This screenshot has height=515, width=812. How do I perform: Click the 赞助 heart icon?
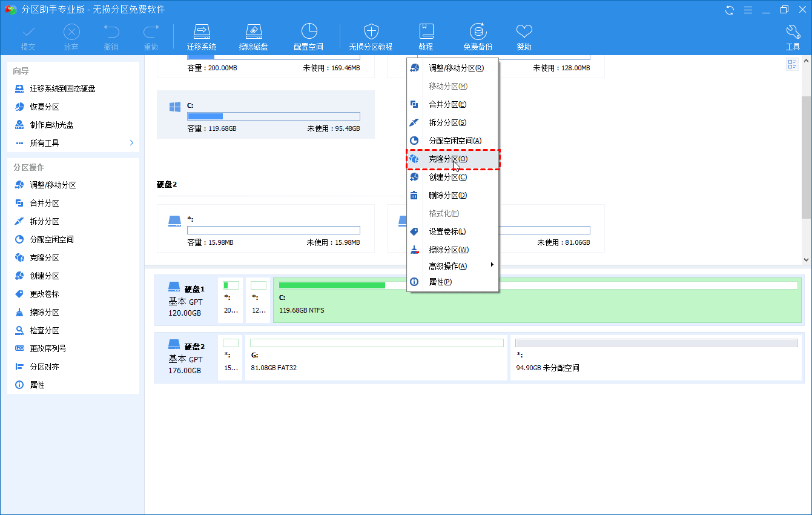[524, 33]
